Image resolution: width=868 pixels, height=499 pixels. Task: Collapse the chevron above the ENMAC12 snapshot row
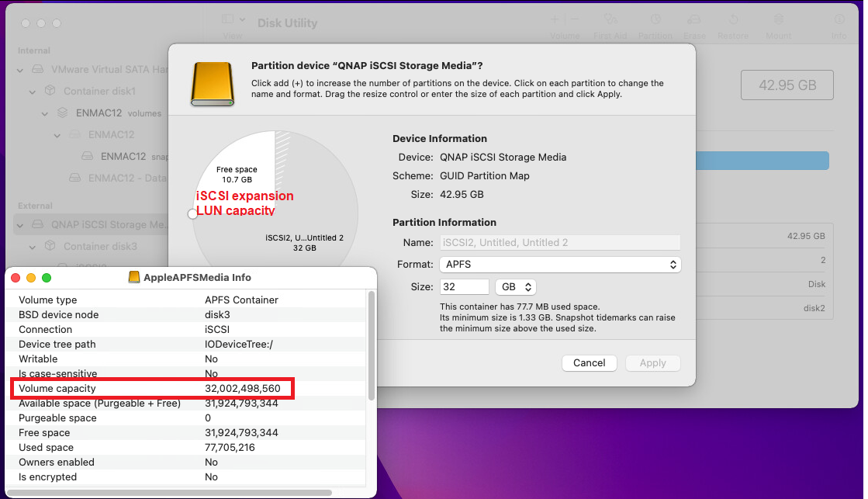pos(57,135)
